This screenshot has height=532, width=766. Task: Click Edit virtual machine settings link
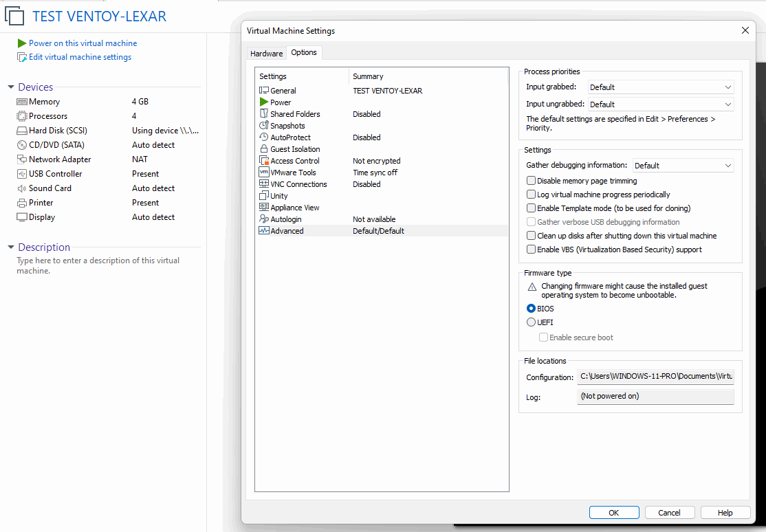pos(80,57)
